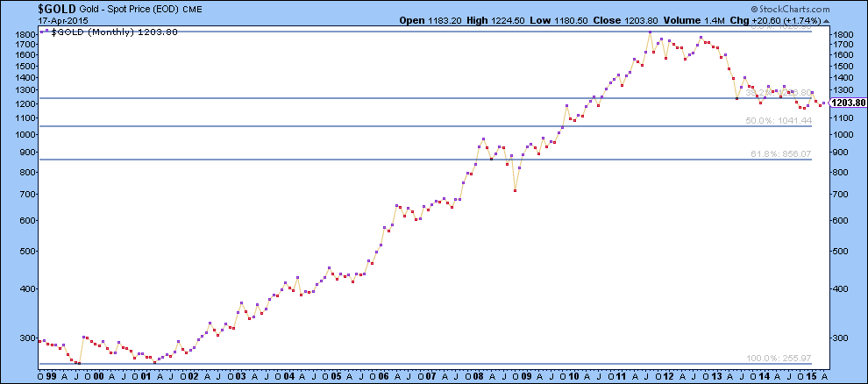Click the '$GOLD (Monthly) 1203.80' legend text
This screenshot has width=868, height=384.
click(x=114, y=32)
